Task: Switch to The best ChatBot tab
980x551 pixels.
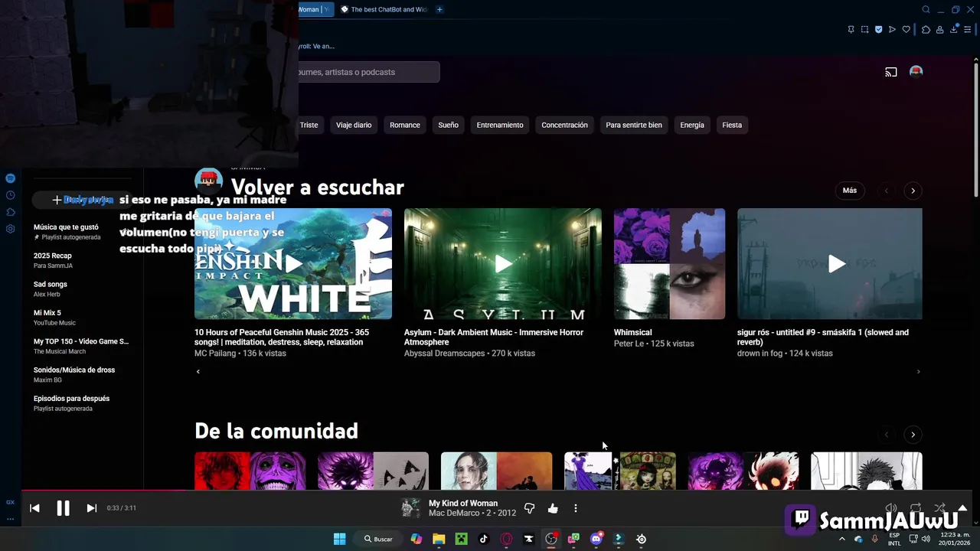Action: pos(384,9)
